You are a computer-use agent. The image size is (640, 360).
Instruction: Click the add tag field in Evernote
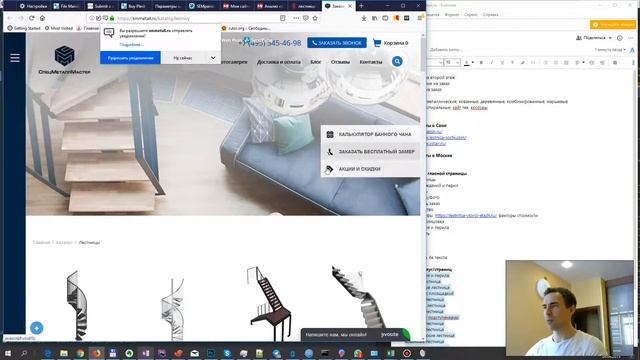coord(446,50)
